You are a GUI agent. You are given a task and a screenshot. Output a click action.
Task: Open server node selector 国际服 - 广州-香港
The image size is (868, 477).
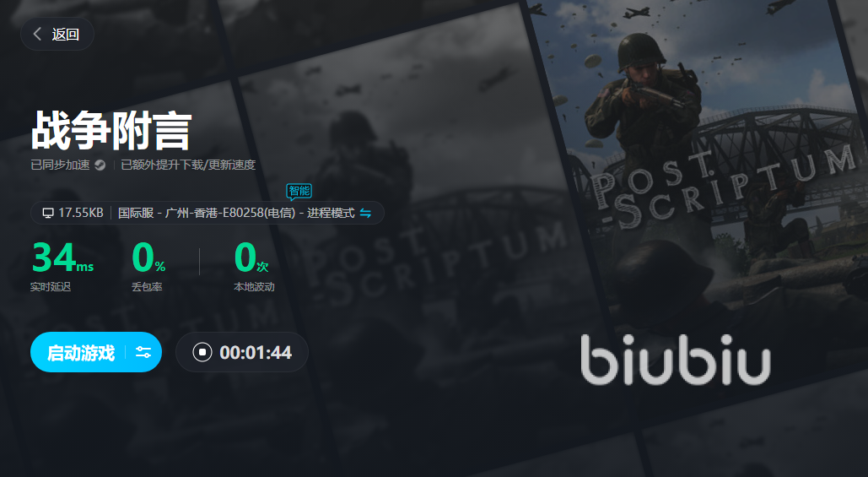[x=207, y=213]
